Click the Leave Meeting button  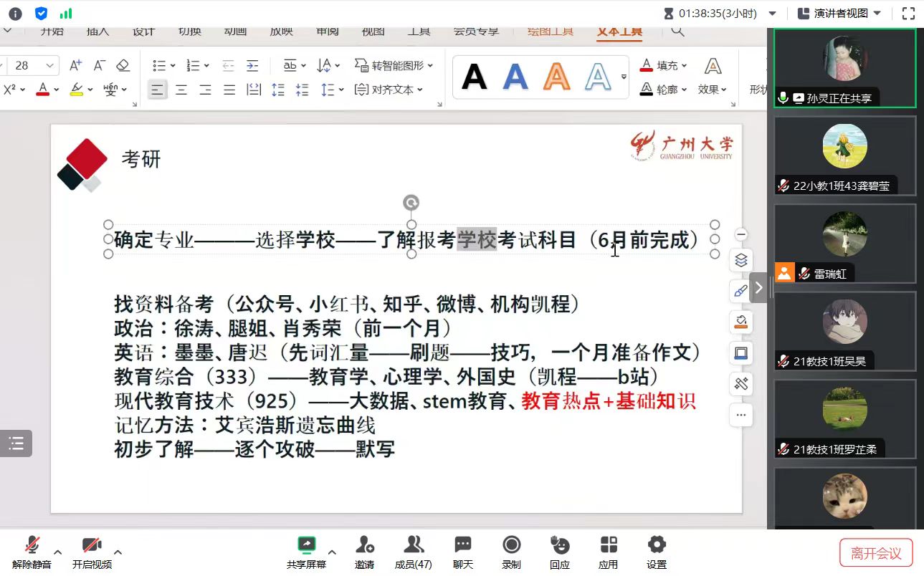(876, 553)
